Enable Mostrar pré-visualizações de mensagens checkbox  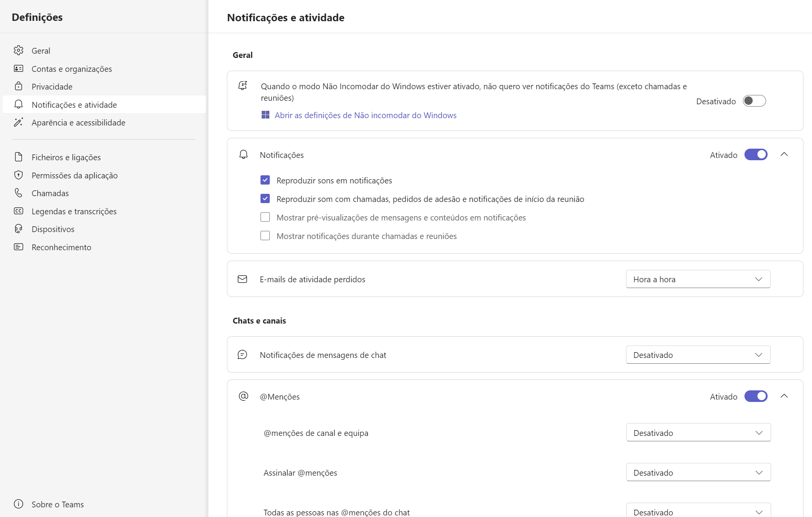click(x=265, y=217)
